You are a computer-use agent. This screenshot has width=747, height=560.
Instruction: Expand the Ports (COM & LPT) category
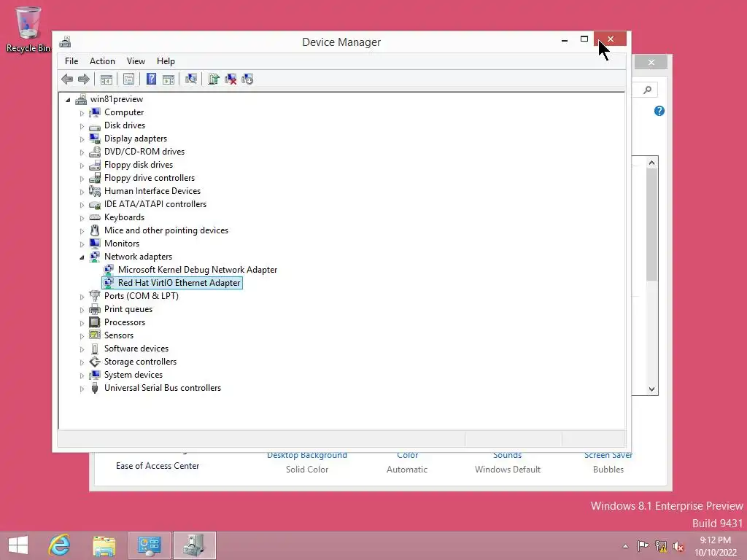coord(82,297)
